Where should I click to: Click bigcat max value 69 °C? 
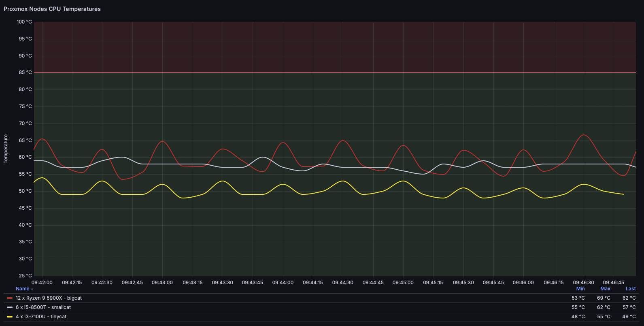(604, 298)
